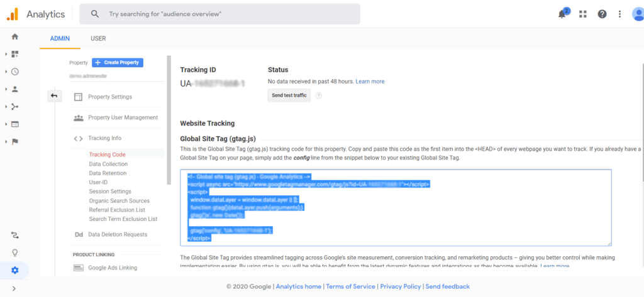This screenshot has height=297, width=644.
Task: Open Property Settings
Action: click(110, 97)
